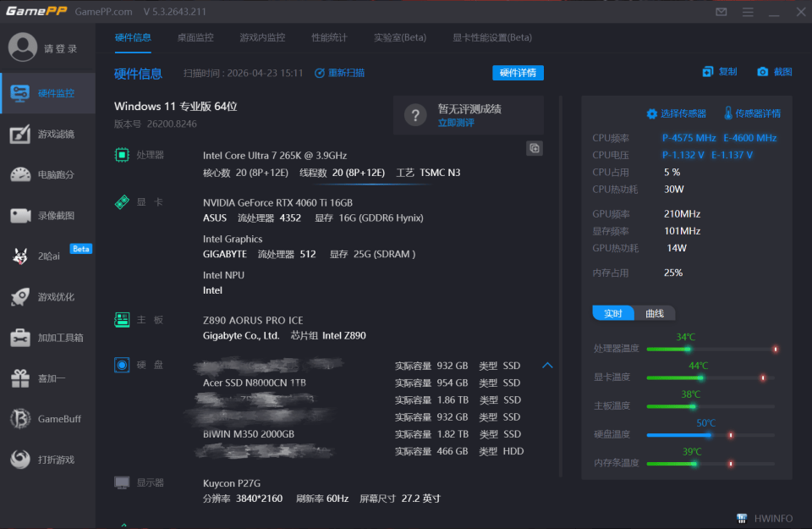The width and height of the screenshot is (812, 529).
Task: Click the 硬件详情 button
Action: 517,73
